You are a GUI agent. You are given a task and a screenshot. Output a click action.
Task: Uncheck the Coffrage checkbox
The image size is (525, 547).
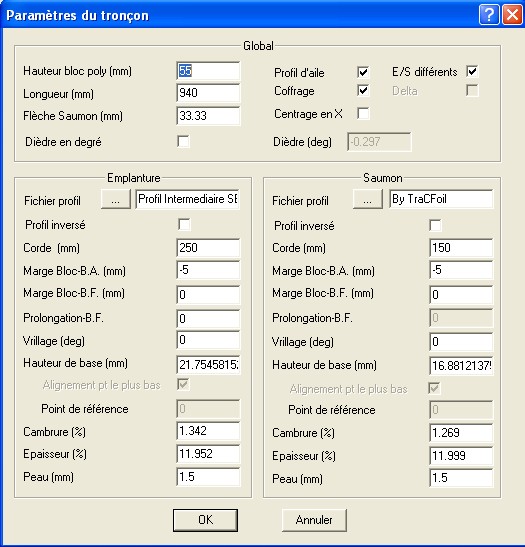(x=363, y=90)
